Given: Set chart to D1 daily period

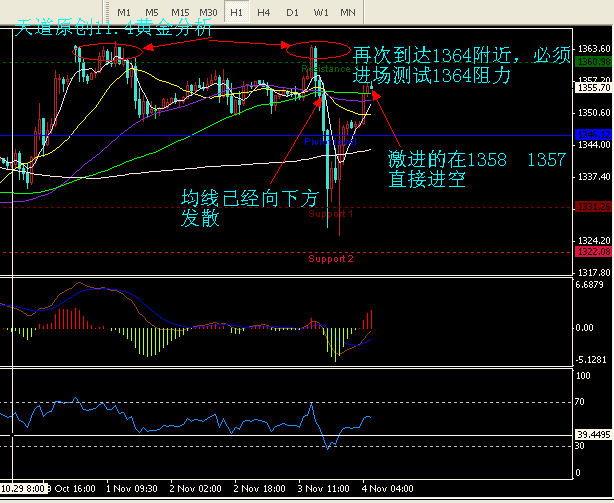Looking at the screenshot, I should coord(291,11).
